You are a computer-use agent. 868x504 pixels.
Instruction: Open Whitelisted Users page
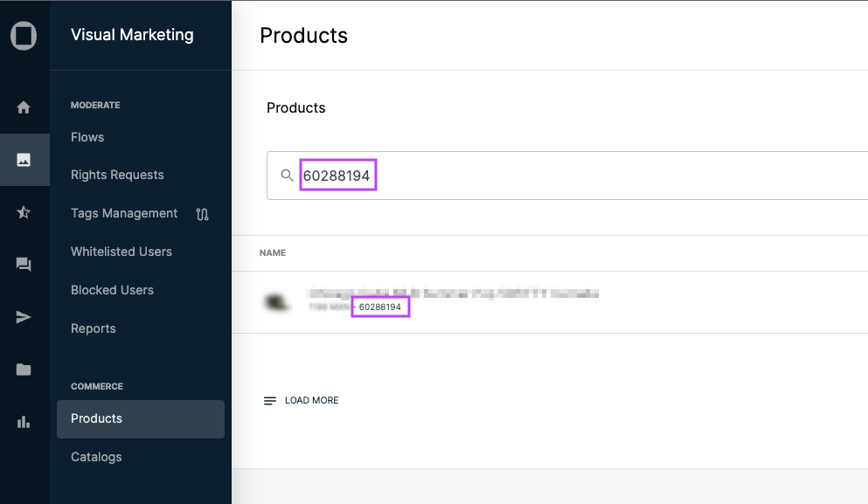(x=122, y=252)
